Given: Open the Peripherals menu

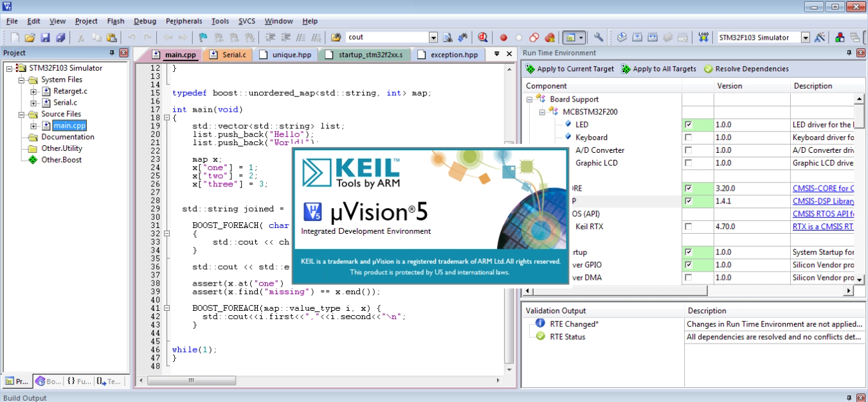Looking at the screenshot, I should (x=184, y=21).
